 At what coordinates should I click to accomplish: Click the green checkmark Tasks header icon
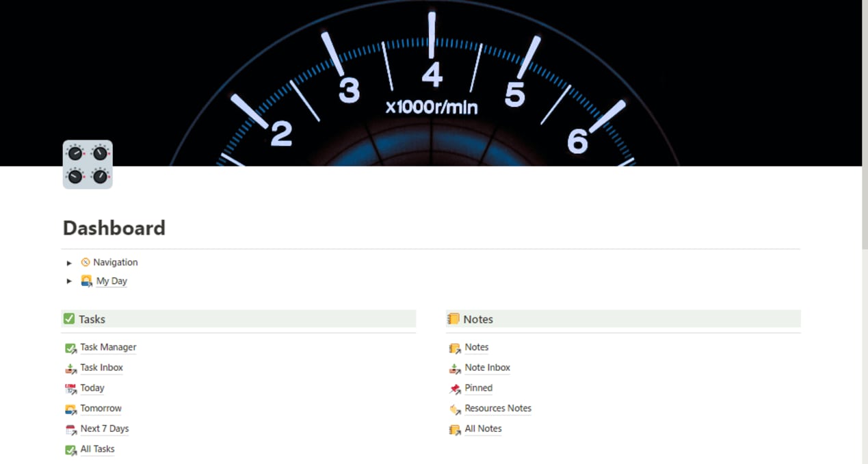pos(68,318)
